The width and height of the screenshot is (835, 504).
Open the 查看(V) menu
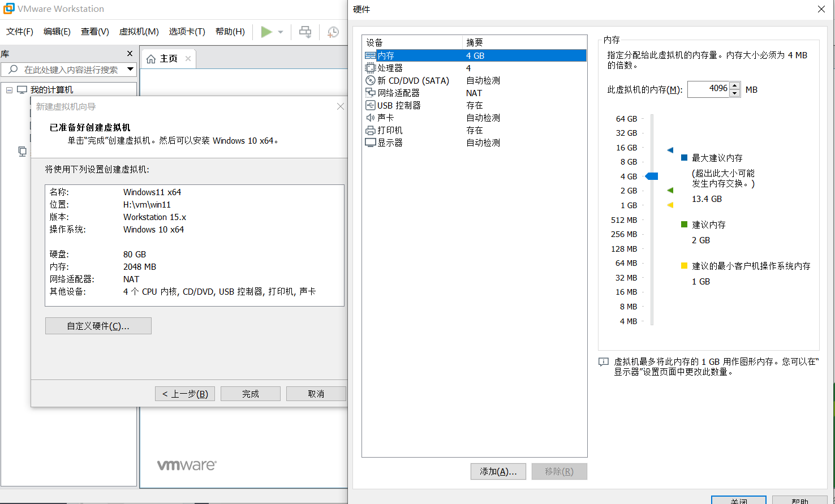pos(95,32)
